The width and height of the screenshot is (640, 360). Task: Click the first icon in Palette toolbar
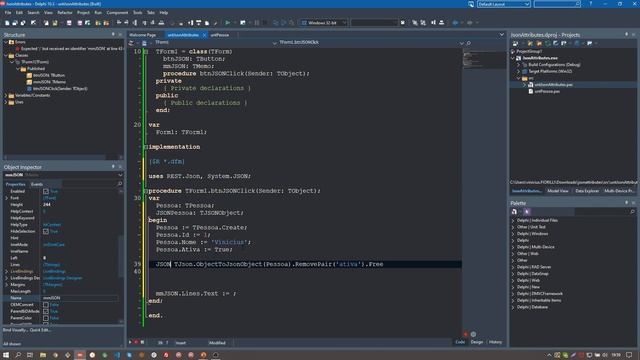tap(514, 211)
